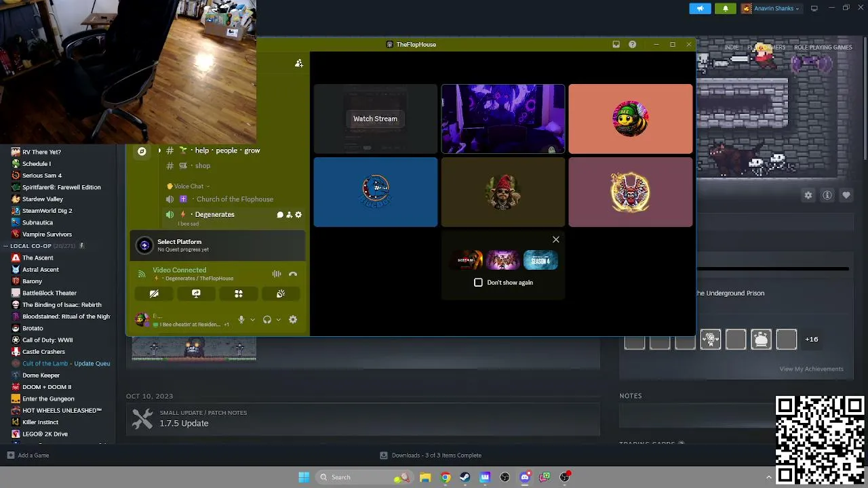Click the Season 4 promo thumbnail
This screenshot has width=868, height=488.
(x=540, y=260)
